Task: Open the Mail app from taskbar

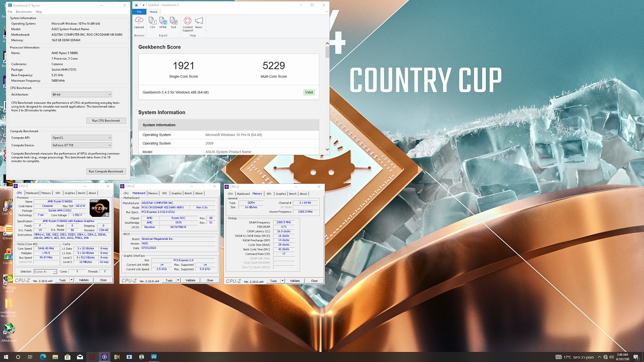Action: 80,357
